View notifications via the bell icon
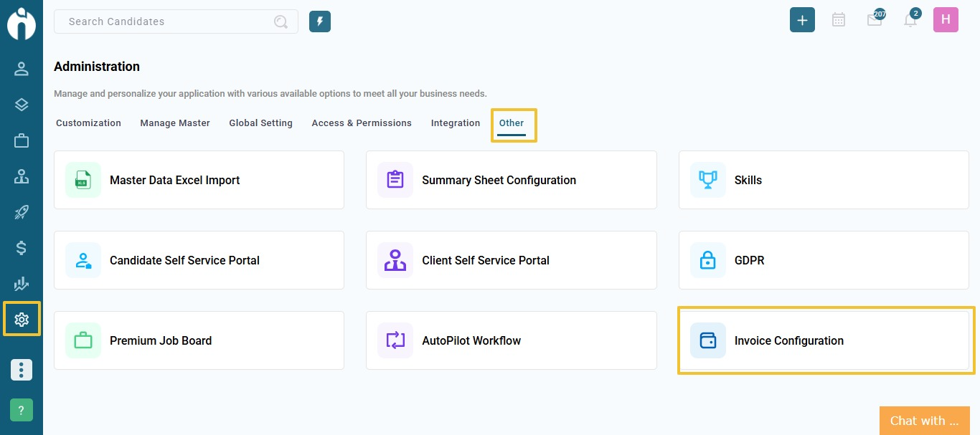Viewport: 980px width, 435px height. click(x=910, y=20)
